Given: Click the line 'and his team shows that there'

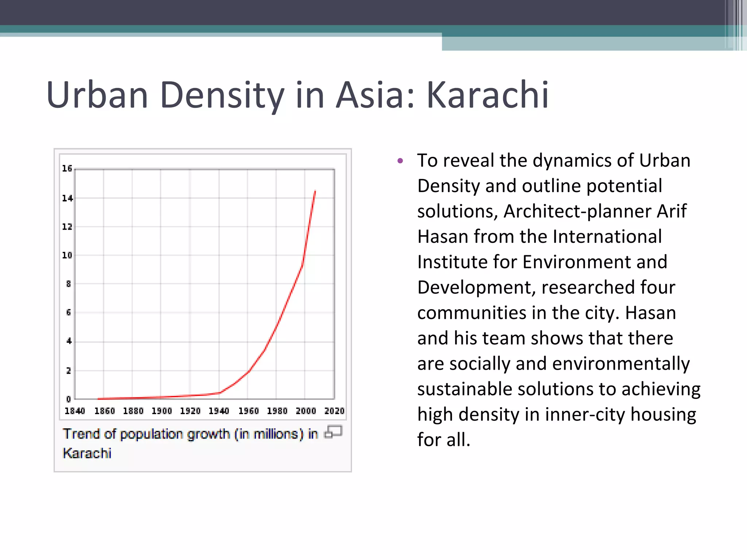Looking at the screenshot, I should pos(545,338).
